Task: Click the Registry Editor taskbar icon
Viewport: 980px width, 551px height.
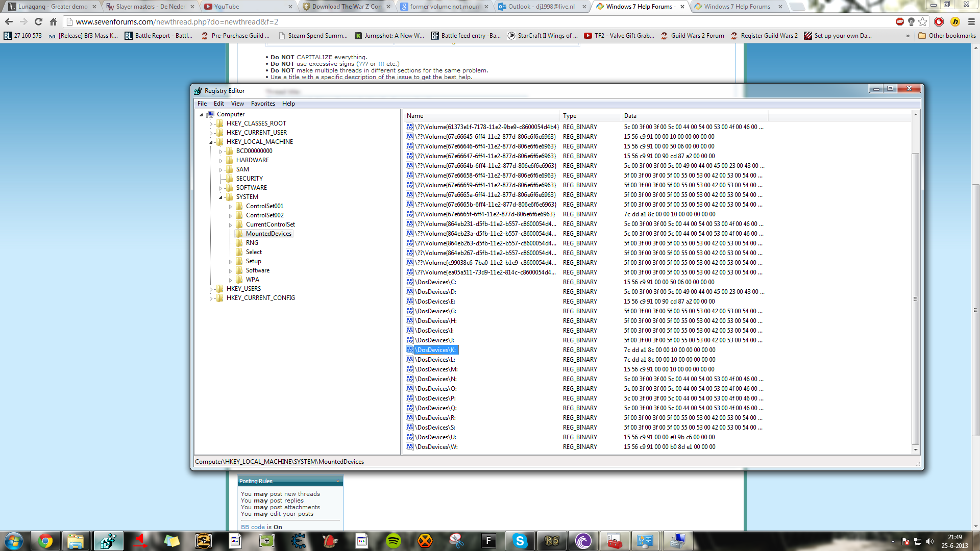Action: click(x=108, y=541)
